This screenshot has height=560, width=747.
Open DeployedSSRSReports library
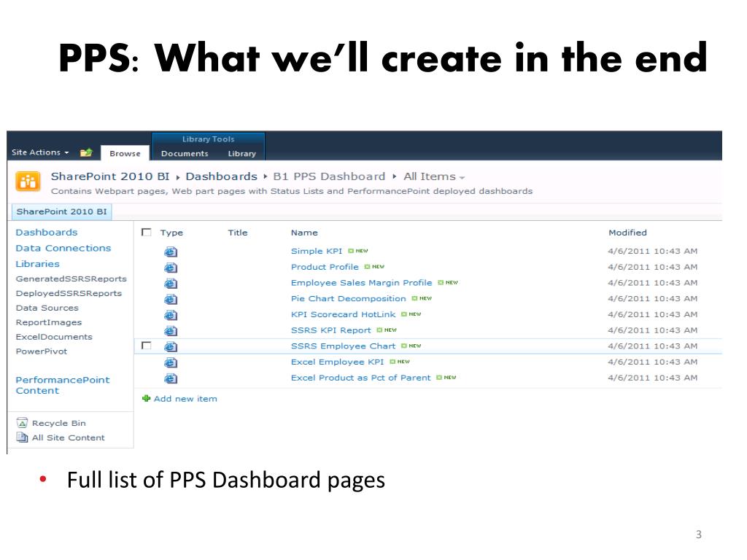[69, 293]
